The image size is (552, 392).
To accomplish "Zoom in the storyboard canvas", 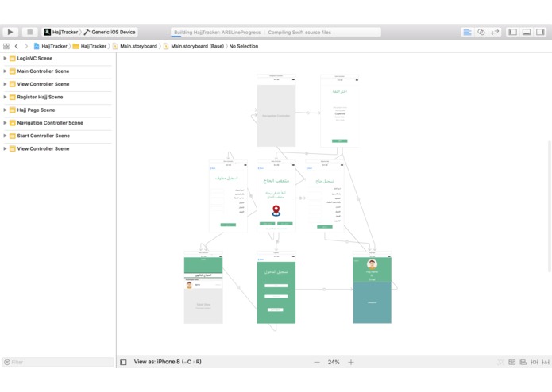I will click(350, 362).
